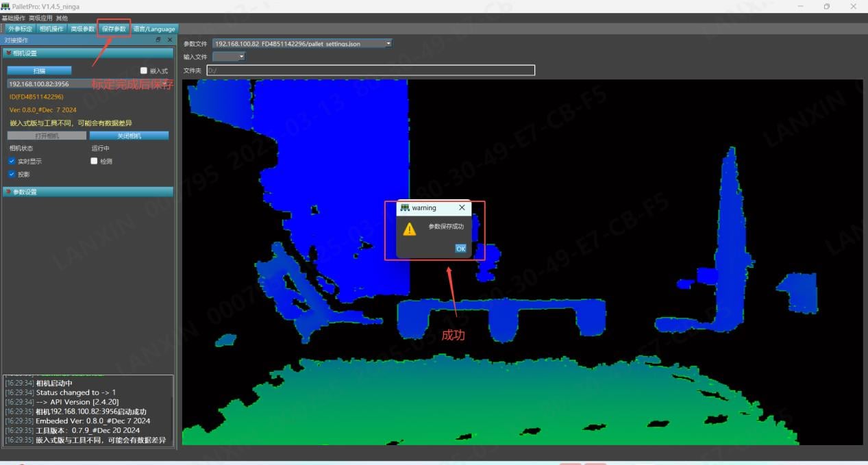Toggle the 检测 checkbox
The image size is (868, 465).
pos(95,161)
